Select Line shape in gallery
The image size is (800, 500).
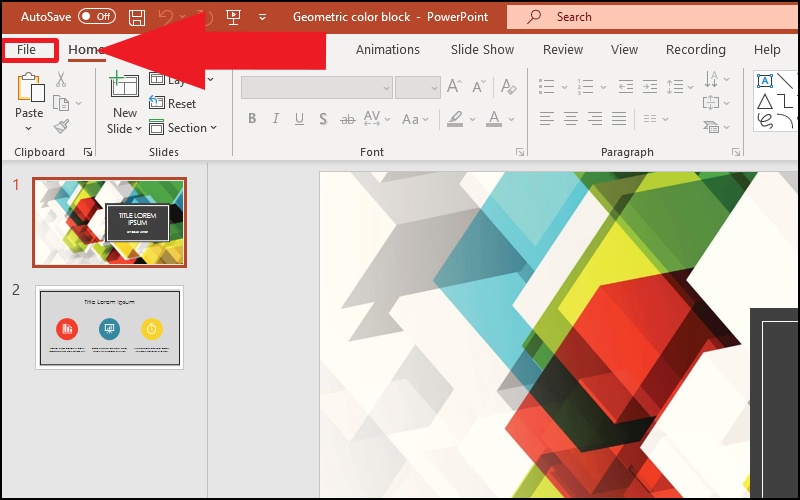click(x=786, y=81)
